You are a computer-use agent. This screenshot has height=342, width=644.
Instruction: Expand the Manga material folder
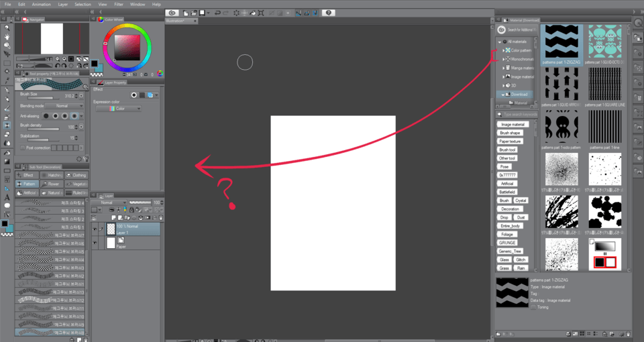point(504,68)
